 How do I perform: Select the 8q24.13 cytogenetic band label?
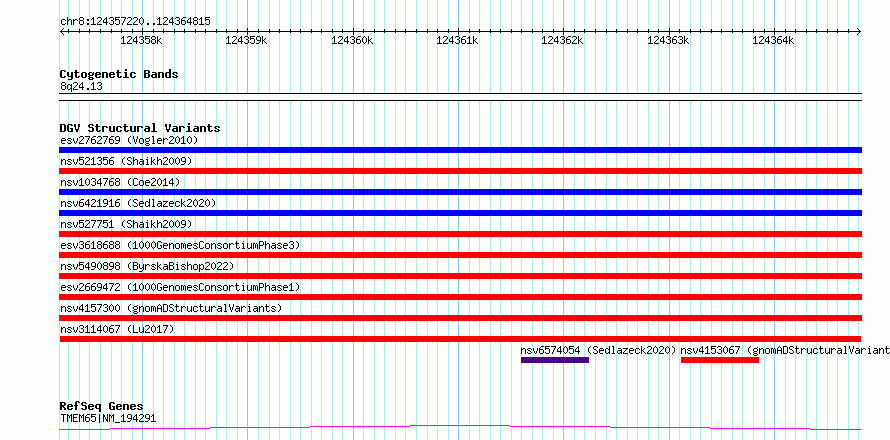(x=81, y=87)
